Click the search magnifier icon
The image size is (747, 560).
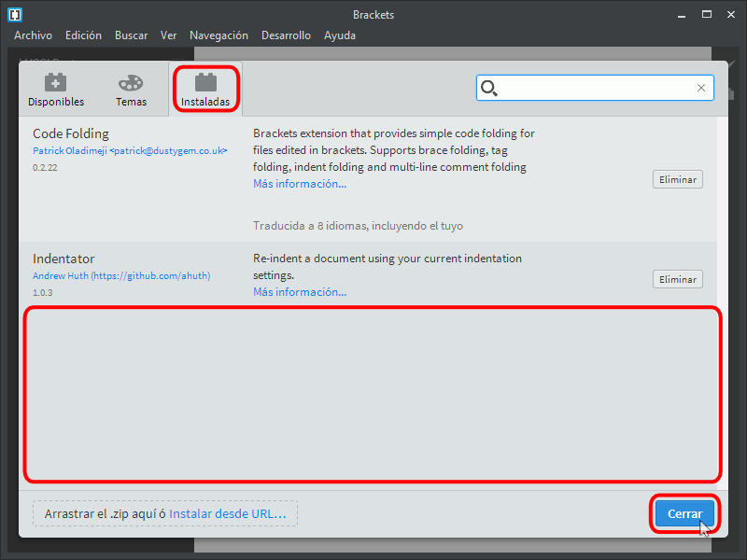tap(488, 88)
